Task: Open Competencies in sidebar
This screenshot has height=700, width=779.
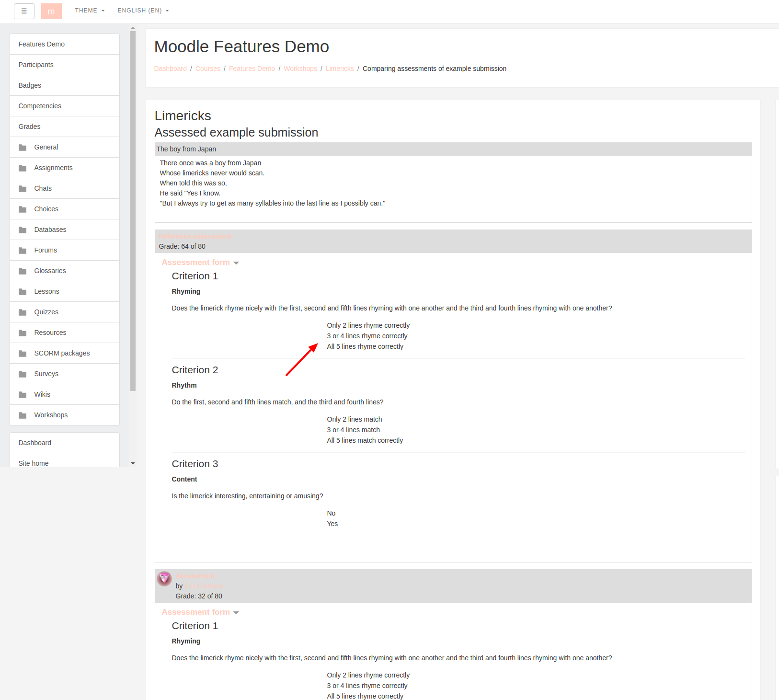Action: pos(65,106)
